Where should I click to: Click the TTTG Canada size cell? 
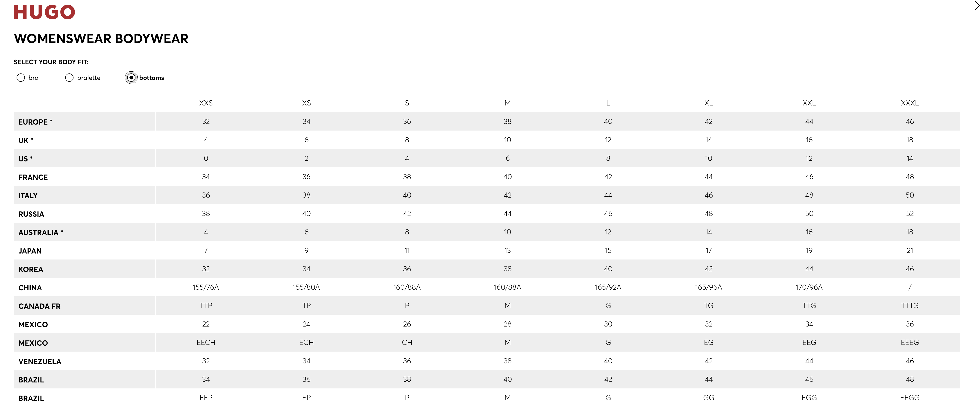pyautogui.click(x=909, y=306)
